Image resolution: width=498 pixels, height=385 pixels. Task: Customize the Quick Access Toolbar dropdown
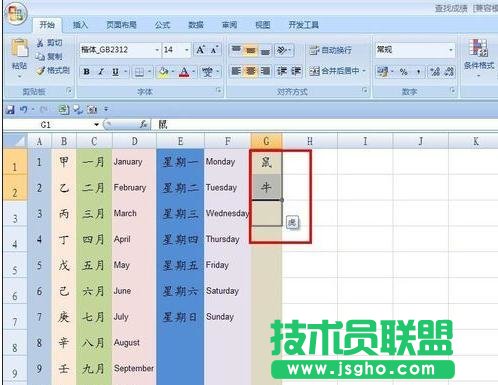coord(106,109)
